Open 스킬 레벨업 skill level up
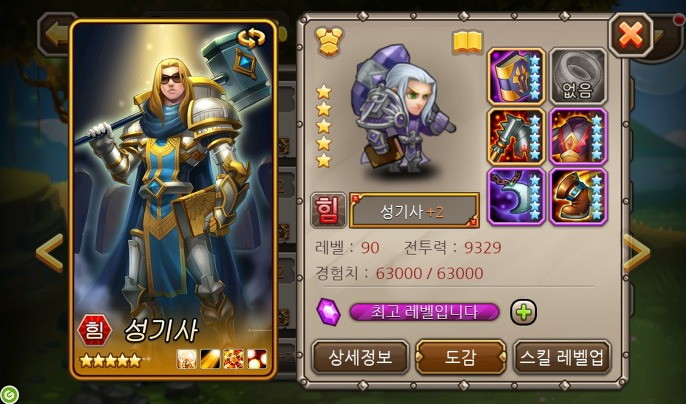 coord(562,358)
